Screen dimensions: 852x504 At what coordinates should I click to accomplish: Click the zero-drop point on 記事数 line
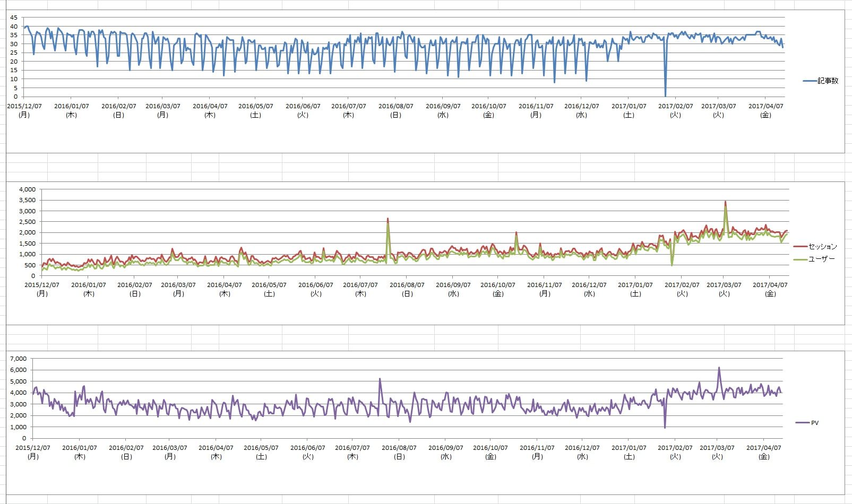(665, 95)
